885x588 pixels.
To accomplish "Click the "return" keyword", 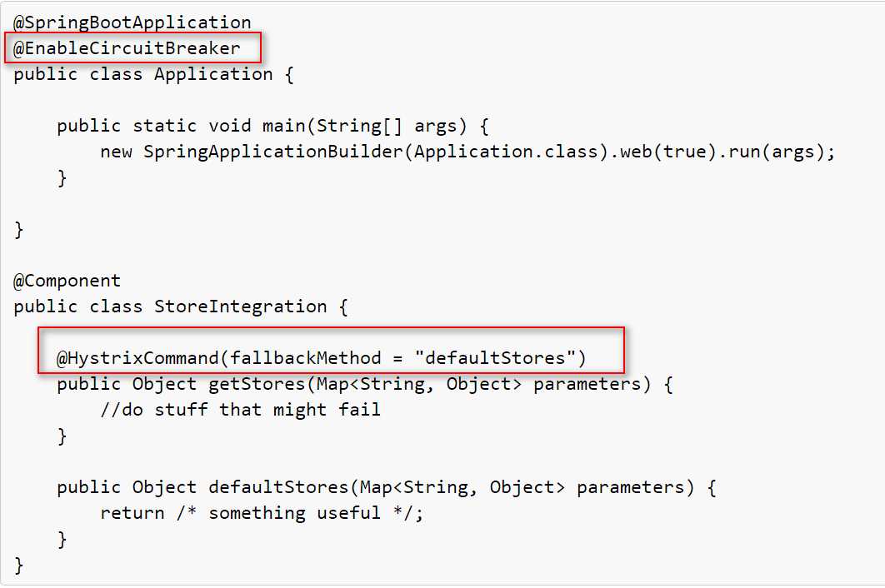I will [x=132, y=513].
